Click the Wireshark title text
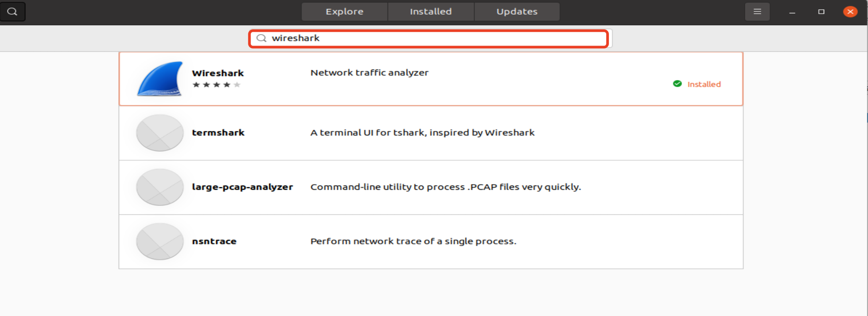Screen dimensions: 868x316 coord(218,73)
